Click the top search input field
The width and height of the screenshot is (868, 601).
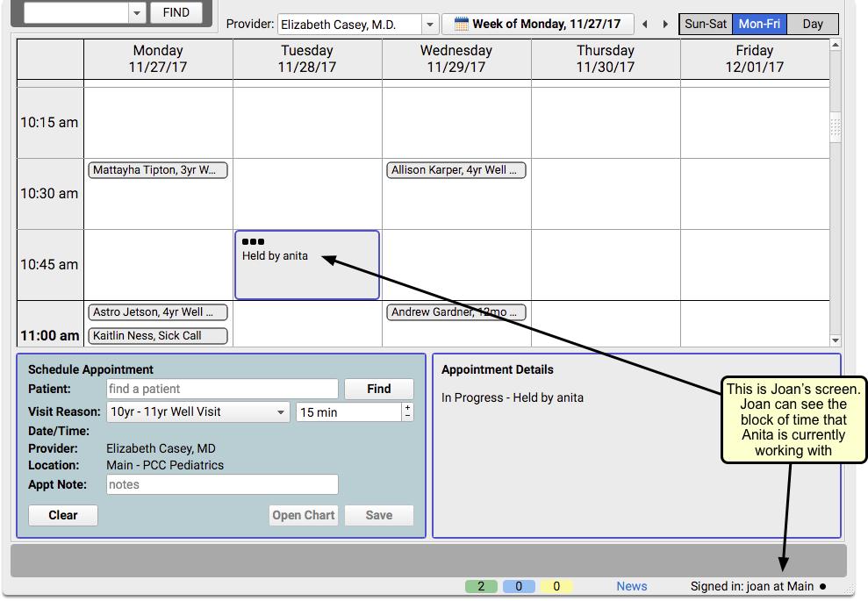[76, 13]
